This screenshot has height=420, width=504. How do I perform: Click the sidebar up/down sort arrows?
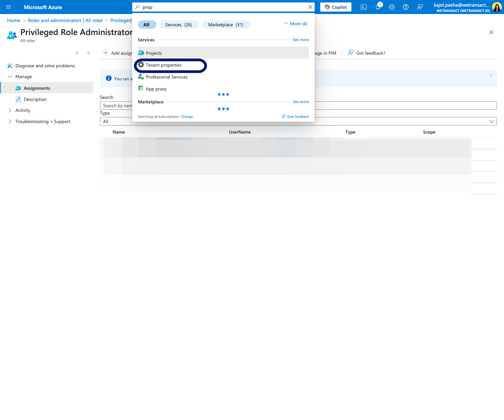click(x=77, y=53)
